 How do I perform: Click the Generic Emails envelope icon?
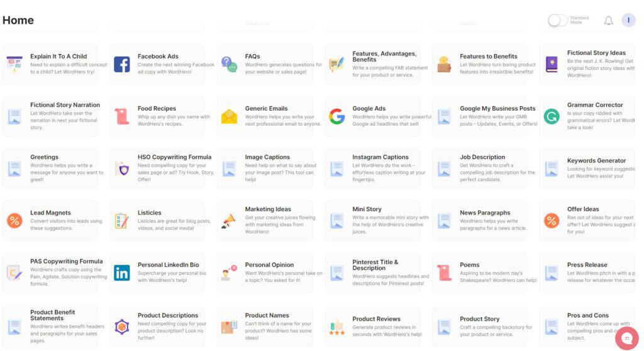point(229,117)
